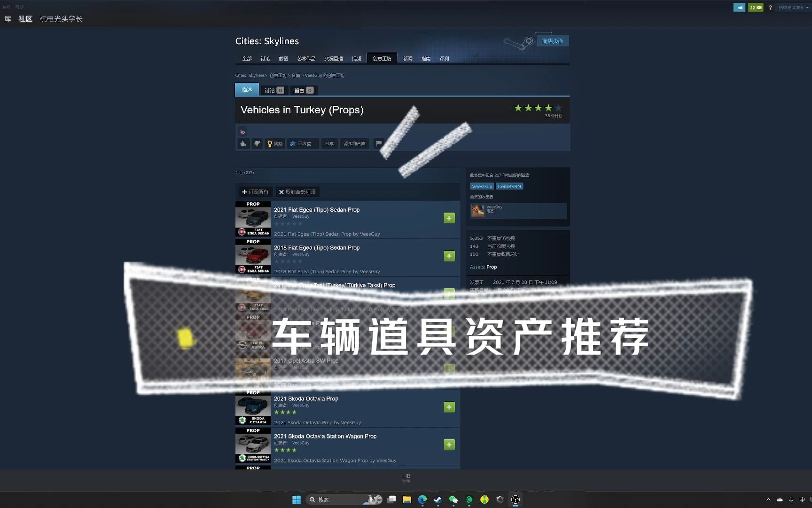Subscribe to 2021 Skoda Octavia Prop with plus
Viewport: 812px width, 508px height.
tap(449, 407)
